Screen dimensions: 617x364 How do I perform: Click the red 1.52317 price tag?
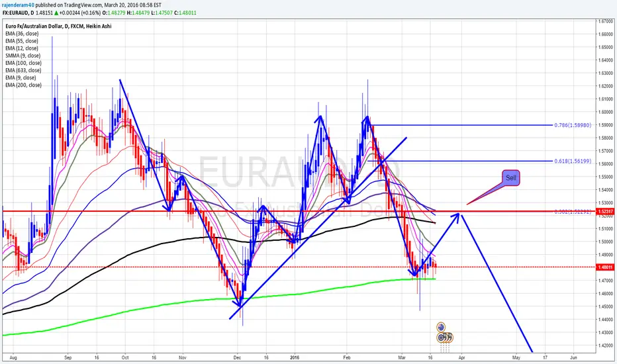click(605, 212)
